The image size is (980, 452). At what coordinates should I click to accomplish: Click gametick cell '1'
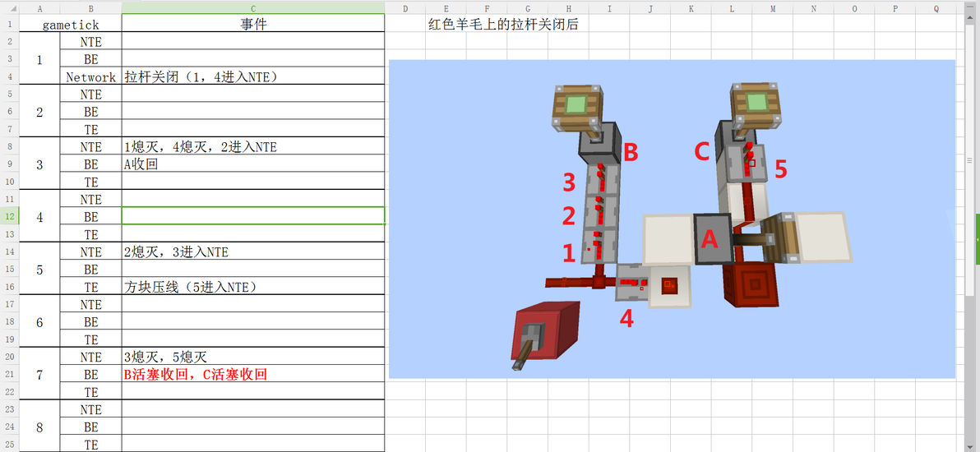click(x=40, y=59)
